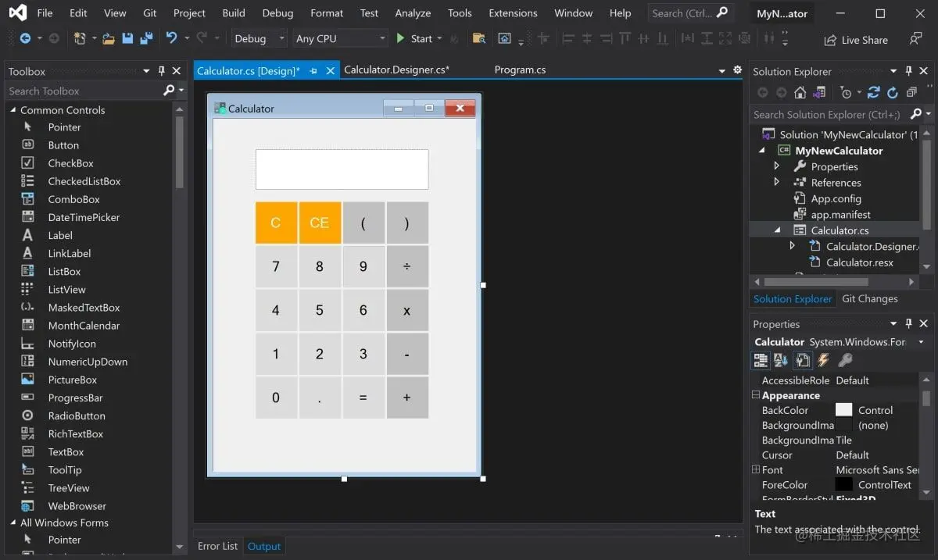The height and width of the screenshot is (560, 938).
Task: Click the Undo toolbar icon
Action: tap(172, 37)
